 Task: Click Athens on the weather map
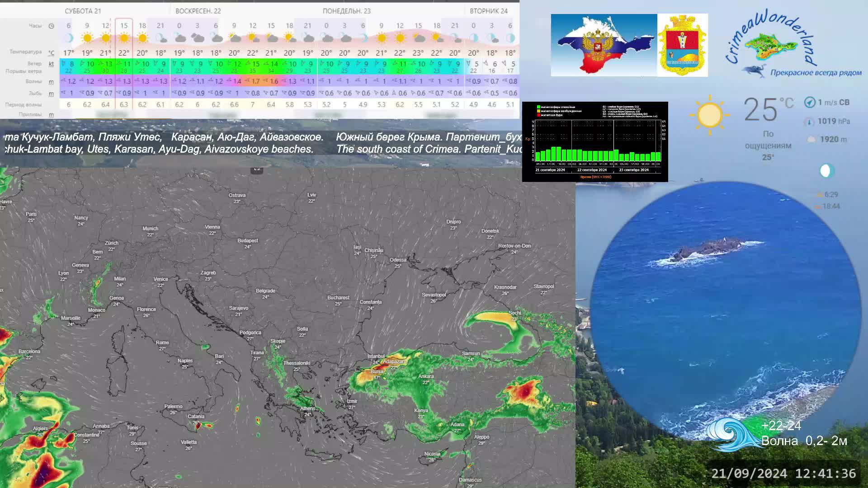pyautogui.click(x=307, y=411)
